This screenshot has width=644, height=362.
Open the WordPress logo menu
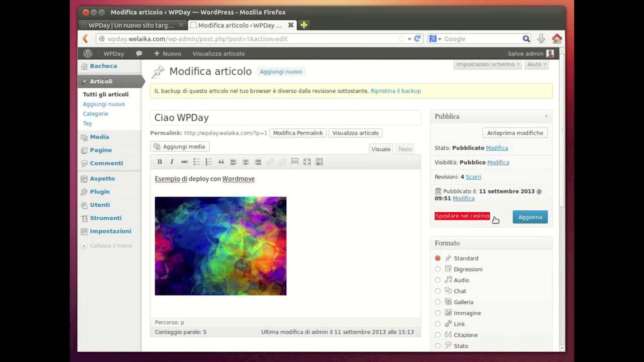point(88,54)
